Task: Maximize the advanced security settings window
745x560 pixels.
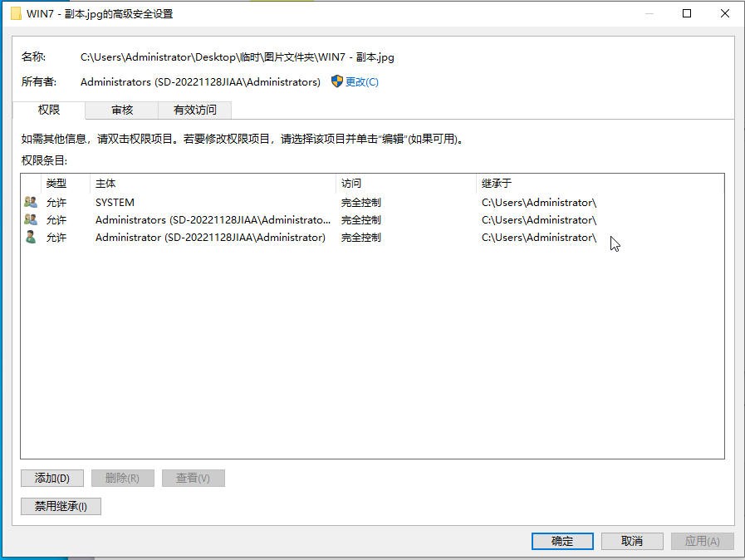Action: pos(687,13)
